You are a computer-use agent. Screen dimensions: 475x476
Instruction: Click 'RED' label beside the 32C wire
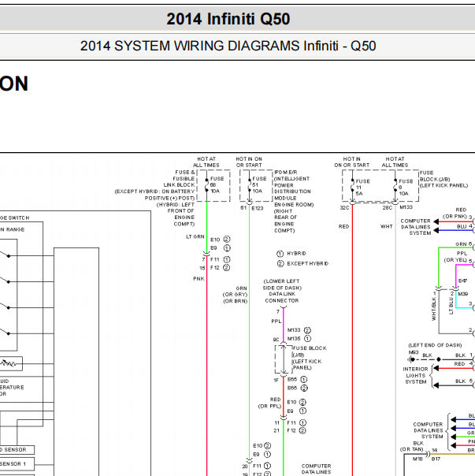click(343, 226)
